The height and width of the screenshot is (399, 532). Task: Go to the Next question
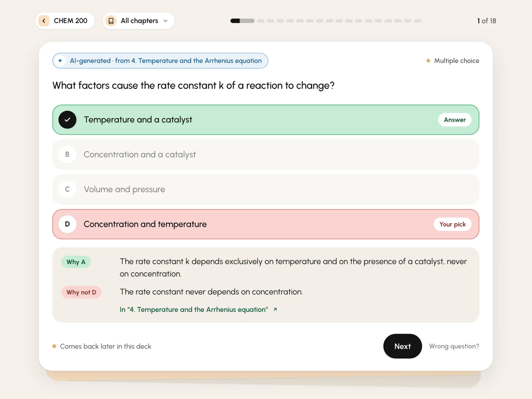[x=402, y=346]
